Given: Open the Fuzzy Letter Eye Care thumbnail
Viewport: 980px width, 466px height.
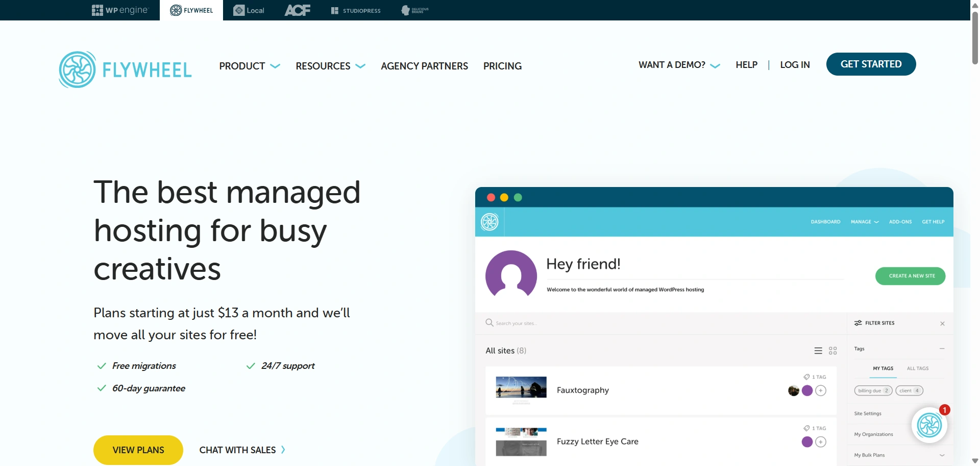Looking at the screenshot, I should [521, 442].
